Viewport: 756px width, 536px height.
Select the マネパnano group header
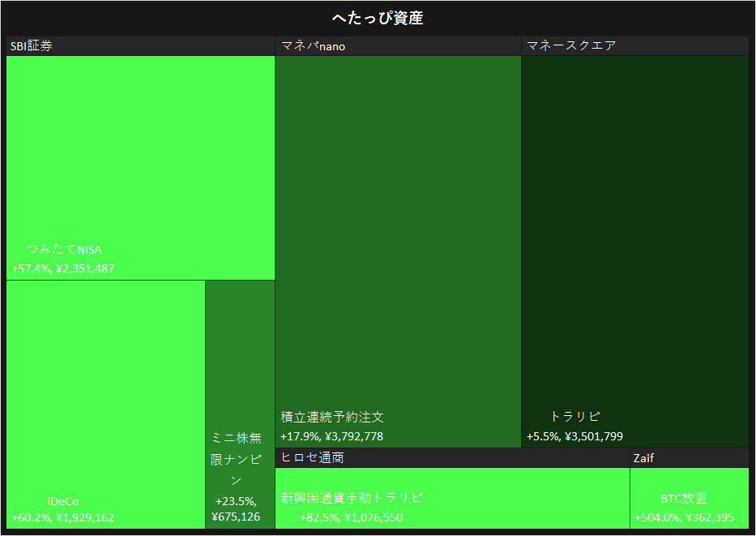click(398, 46)
